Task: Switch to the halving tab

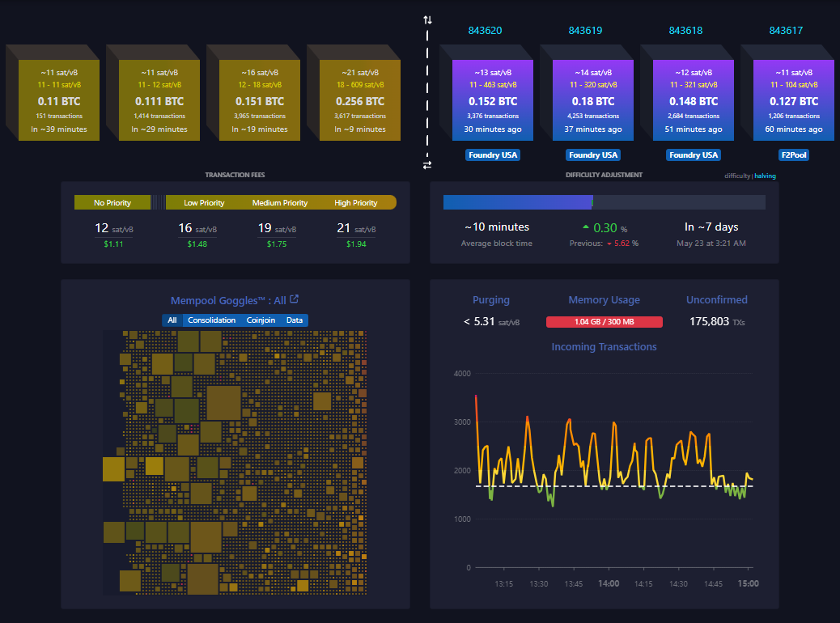Action: [x=766, y=175]
